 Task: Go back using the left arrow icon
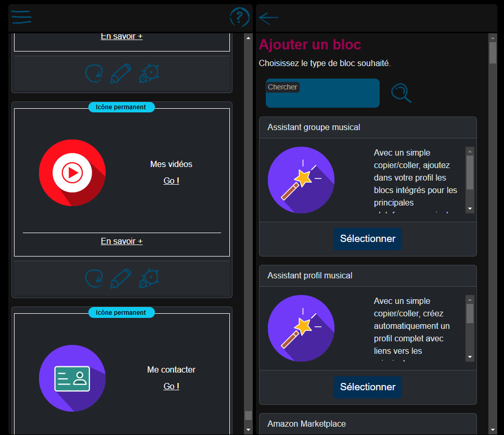point(268,18)
